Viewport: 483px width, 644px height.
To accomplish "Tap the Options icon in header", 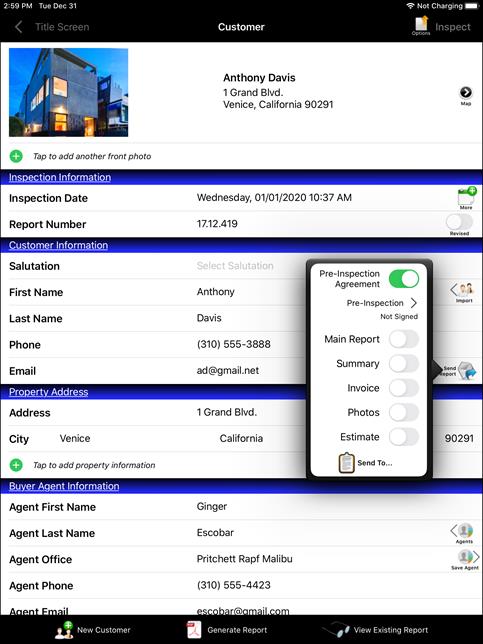I will [421, 25].
